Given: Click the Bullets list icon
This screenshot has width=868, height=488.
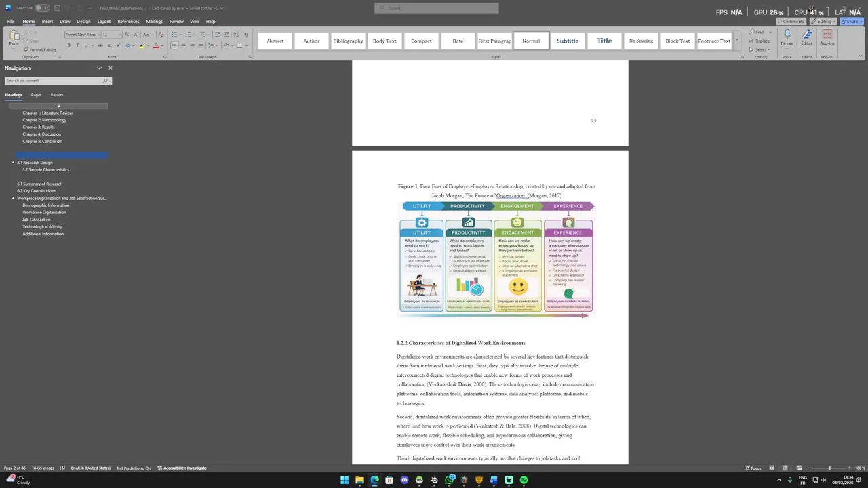Looking at the screenshot, I should tap(174, 35).
